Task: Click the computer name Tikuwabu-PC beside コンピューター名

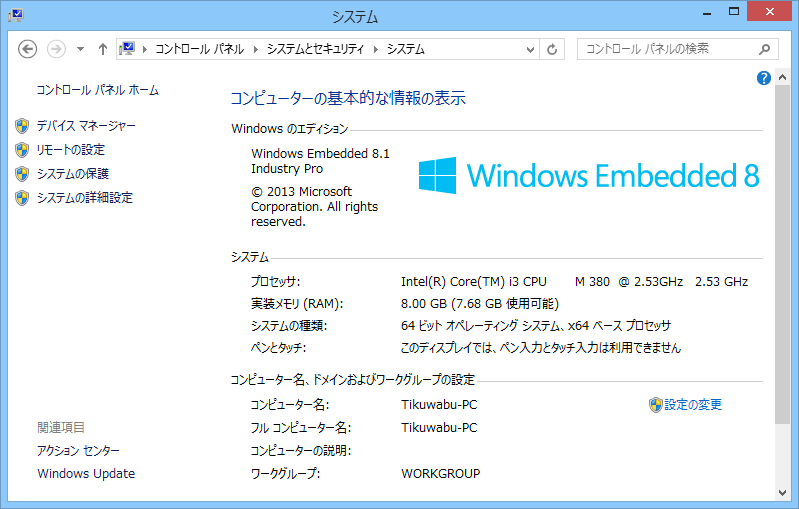Action: click(x=439, y=405)
